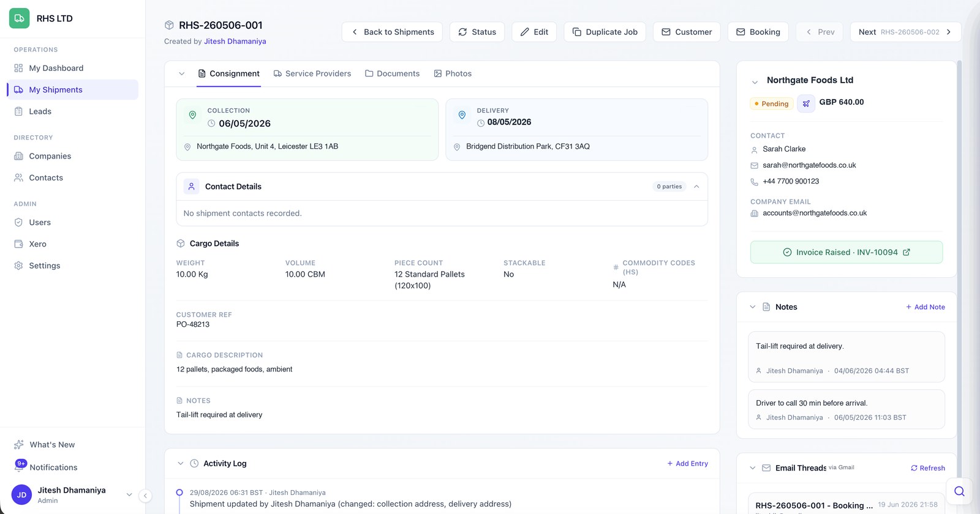This screenshot has width=980, height=514.
Task: Switch to the Service Providers tab
Action: 312,74
